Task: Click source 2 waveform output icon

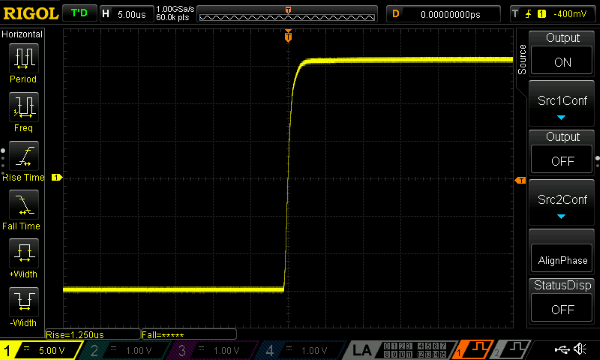Action: (511, 350)
